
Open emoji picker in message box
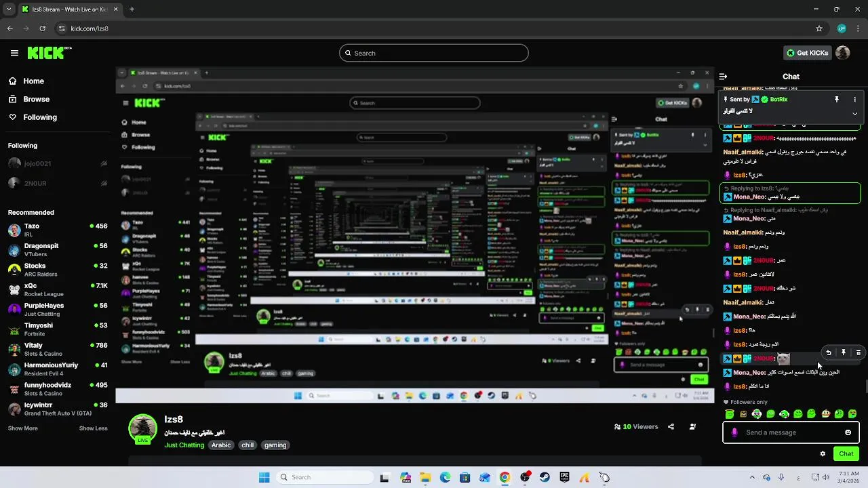(x=848, y=432)
